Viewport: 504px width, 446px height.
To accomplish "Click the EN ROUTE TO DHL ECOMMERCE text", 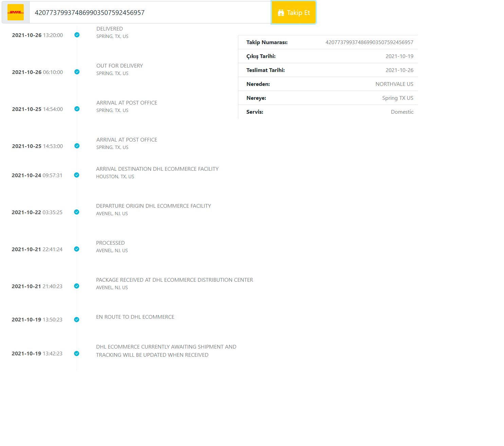I will click(135, 317).
